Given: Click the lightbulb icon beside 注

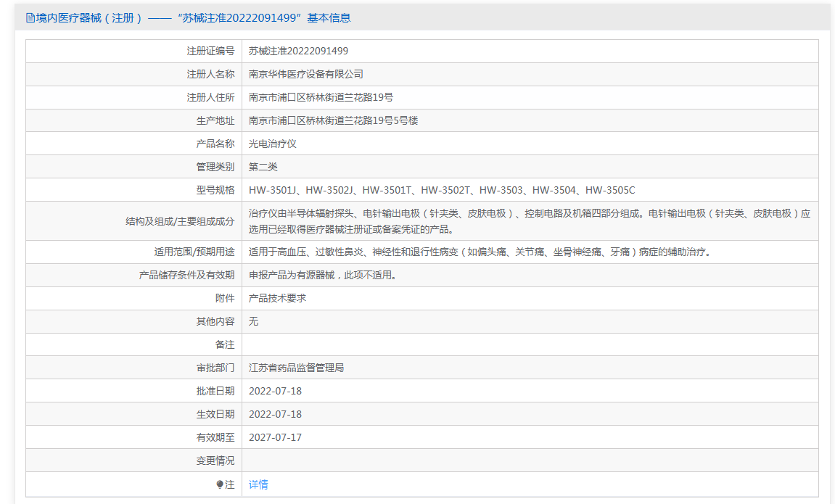Looking at the screenshot, I should click(219, 484).
